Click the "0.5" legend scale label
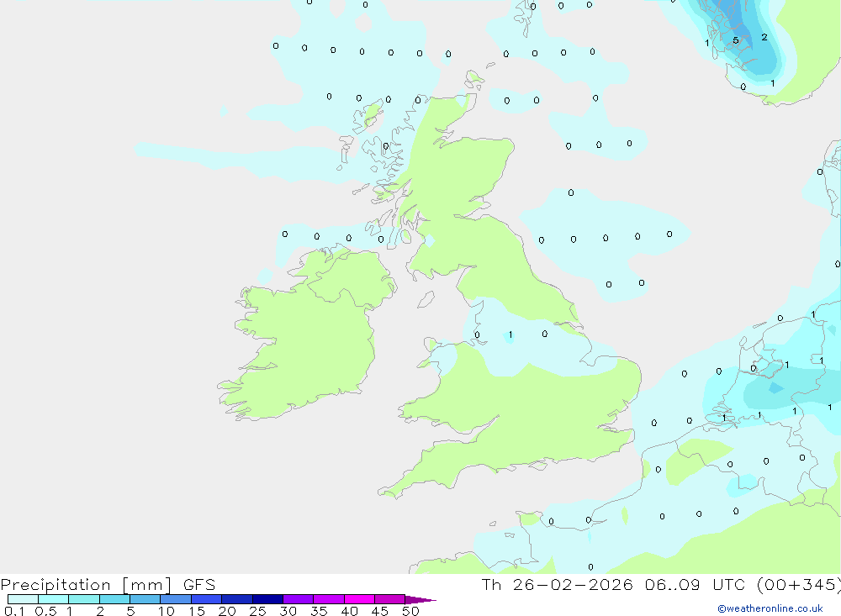This screenshot has width=841, height=616. pos(45,611)
